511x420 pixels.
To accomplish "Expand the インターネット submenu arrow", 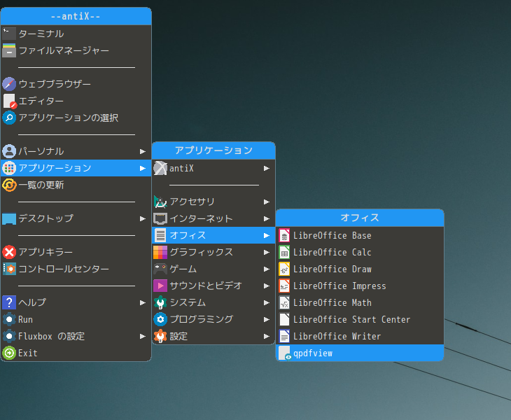I will [x=266, y=218].
